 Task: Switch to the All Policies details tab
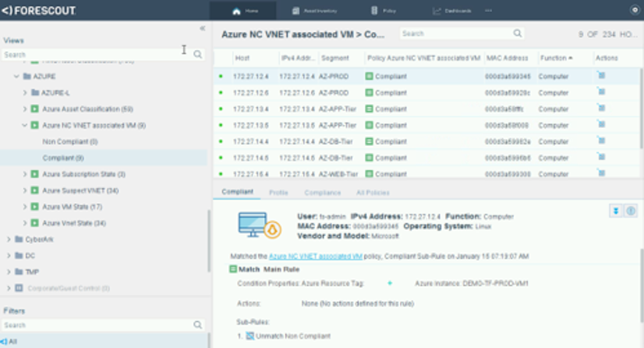pos(373,192)
